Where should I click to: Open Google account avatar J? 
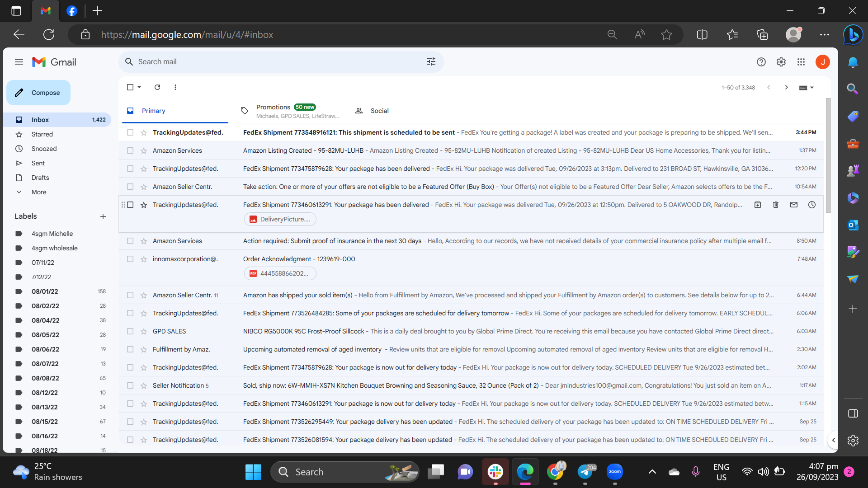point(823,62)
